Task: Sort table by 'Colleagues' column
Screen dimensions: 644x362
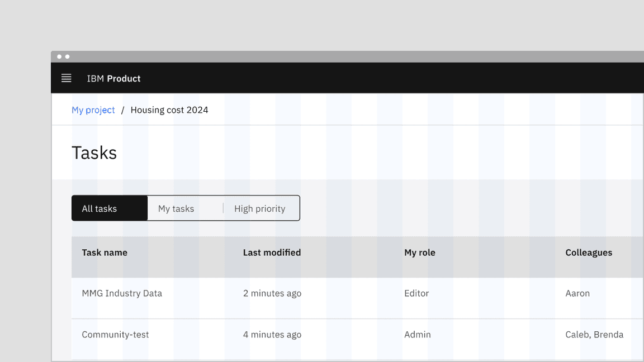Action: [x=589, y=253]
